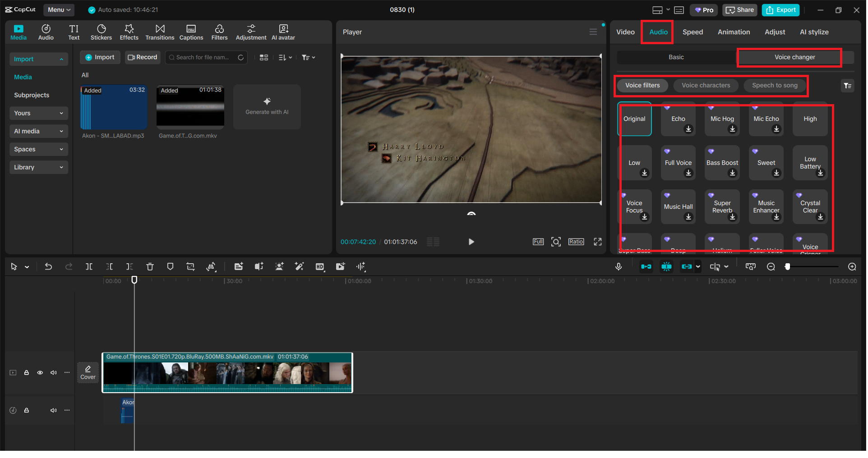Open the linkage options dropdown arrow
868x458 pixels.
698,267
